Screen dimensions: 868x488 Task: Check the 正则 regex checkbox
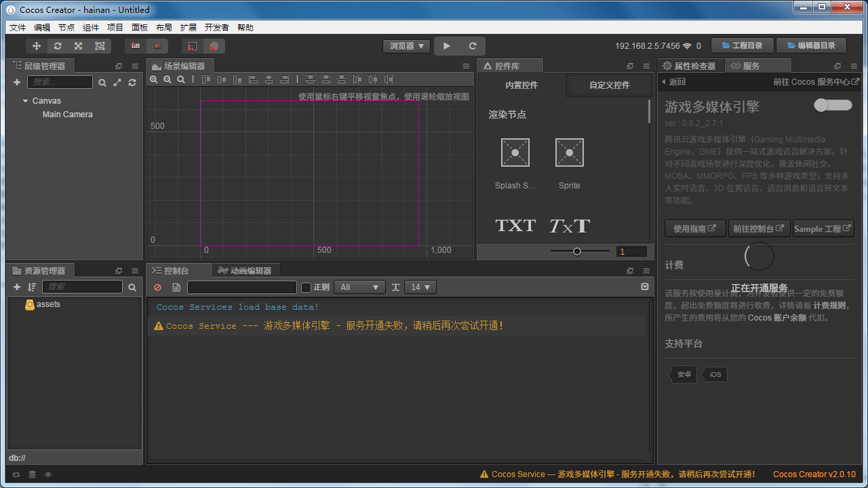pyautogui.click(x=306, y=287)
